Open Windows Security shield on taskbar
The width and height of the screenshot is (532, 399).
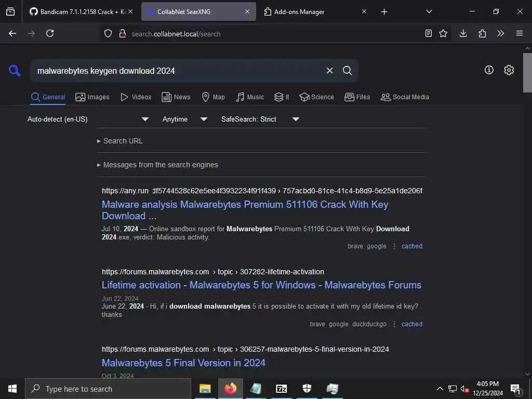[307, 389]
